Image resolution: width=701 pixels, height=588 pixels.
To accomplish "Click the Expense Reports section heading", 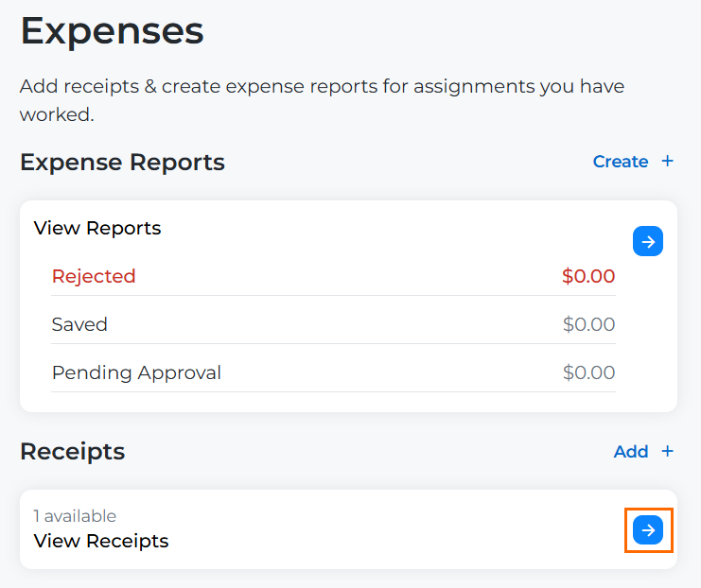I will pyautogui.click(x=122, y=162).
